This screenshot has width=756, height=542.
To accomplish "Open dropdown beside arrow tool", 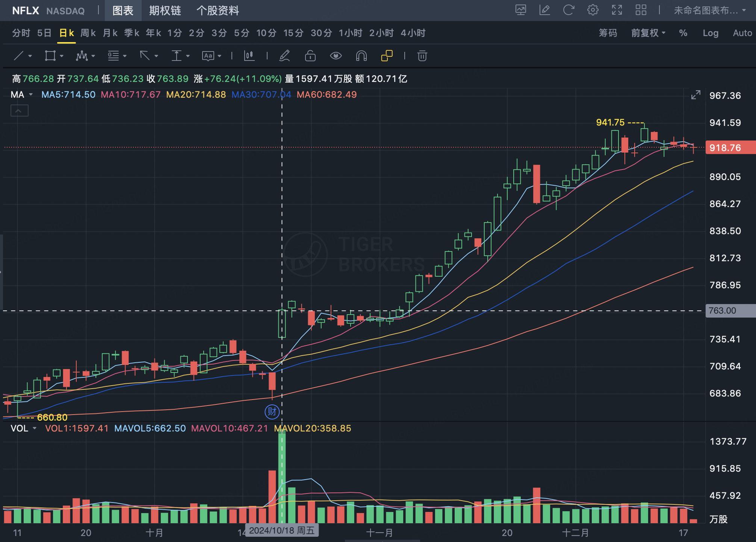I will 156,56.
